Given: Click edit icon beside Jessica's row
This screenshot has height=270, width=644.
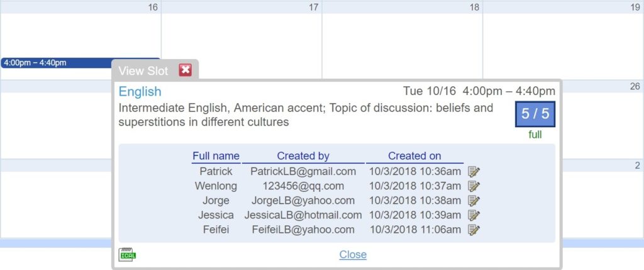Looking at the screenshot, I should (x=474, y=215).
